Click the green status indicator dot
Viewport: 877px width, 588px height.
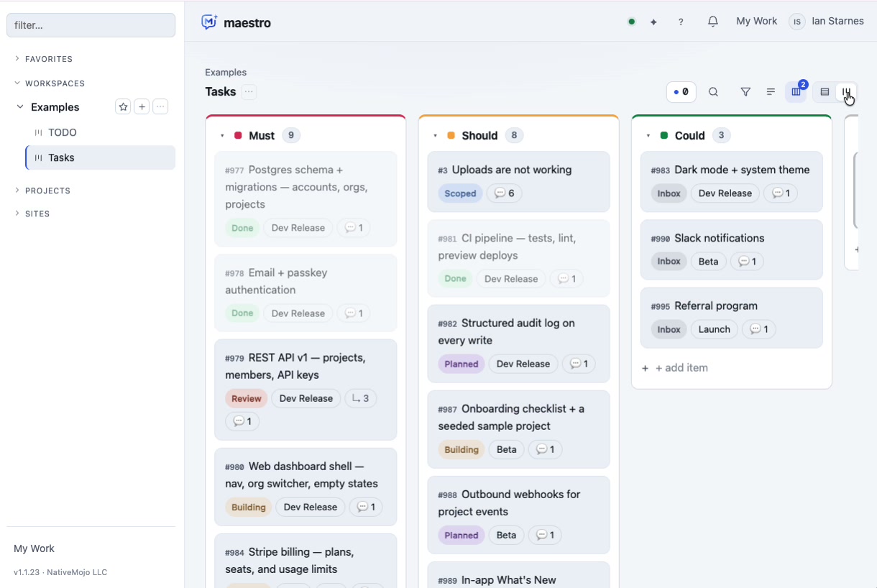tap(631, 22)
